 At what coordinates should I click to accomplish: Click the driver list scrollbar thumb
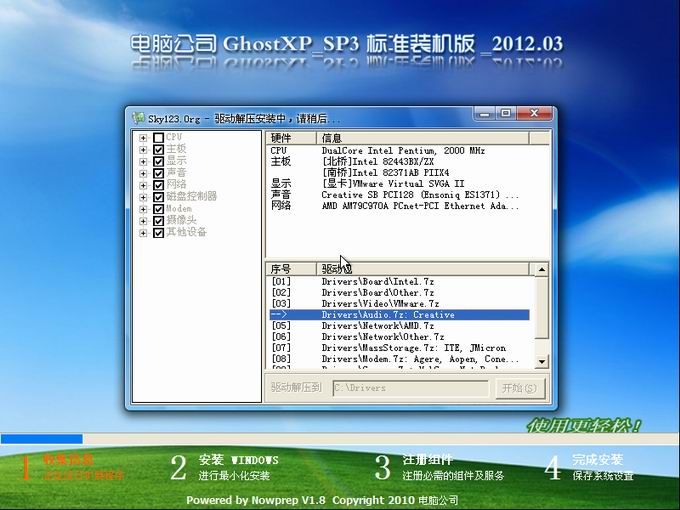click(541, 307)
